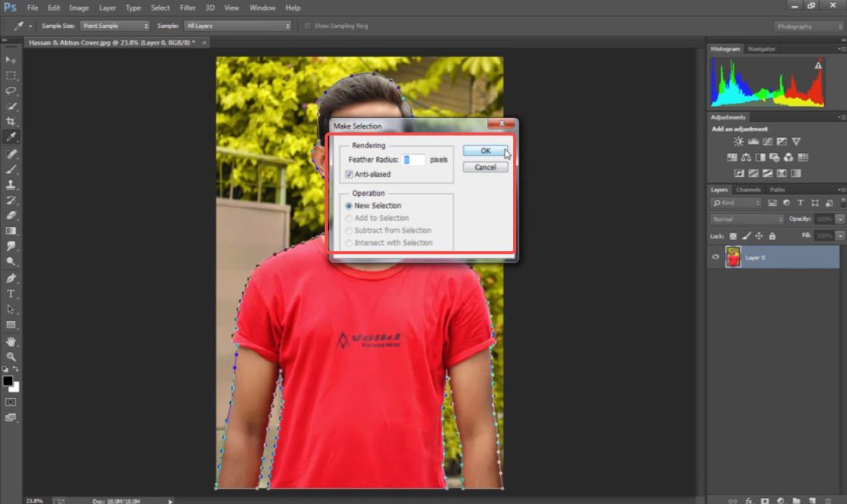The height and width of the screenshot is (504, 847).
Task: Click the Feather Radius input field
Action: tap(414, 160)
